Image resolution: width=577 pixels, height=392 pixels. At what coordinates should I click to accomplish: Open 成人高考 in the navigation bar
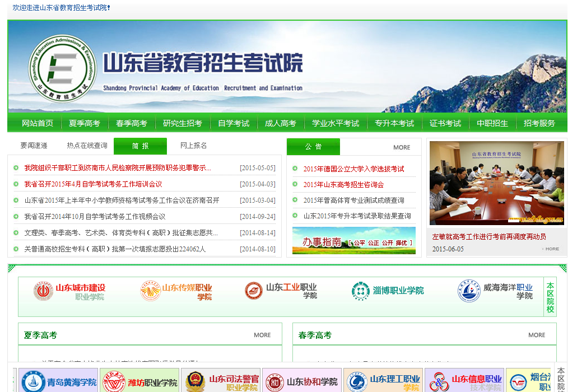click(x=281, y=123)
